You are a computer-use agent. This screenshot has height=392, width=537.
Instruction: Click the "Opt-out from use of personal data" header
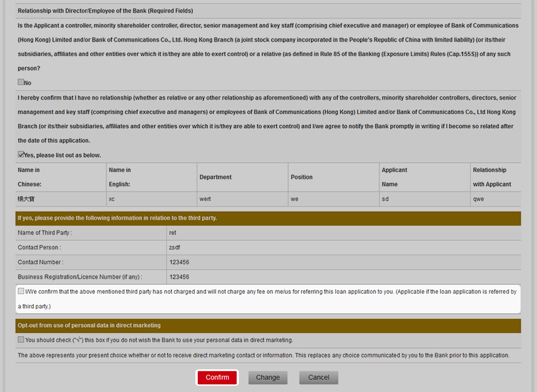tap(89, 325)
